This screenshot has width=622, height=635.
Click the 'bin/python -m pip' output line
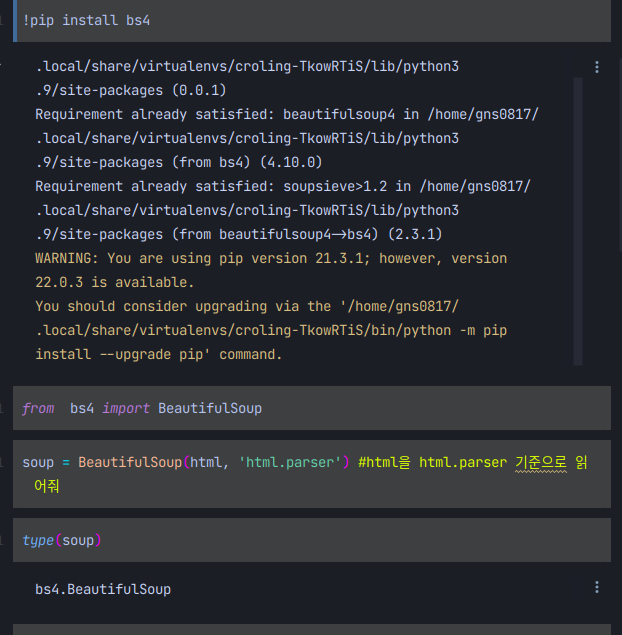271,330
